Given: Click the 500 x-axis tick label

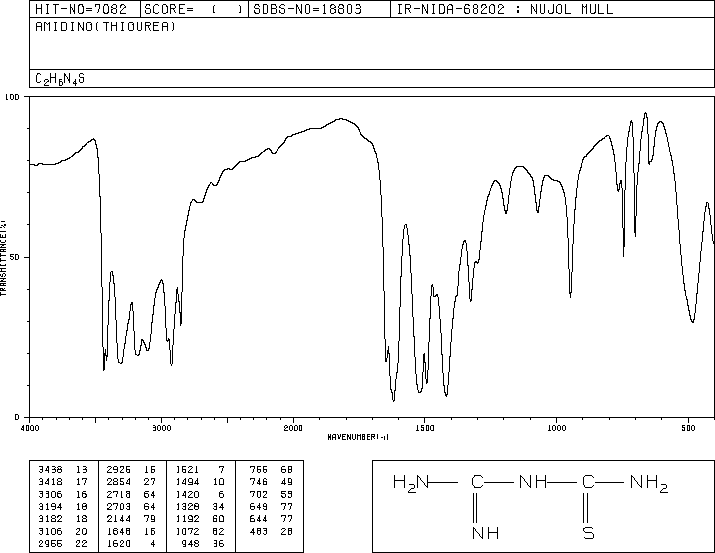Looking at the screenshot, I should tap(688, 428).
